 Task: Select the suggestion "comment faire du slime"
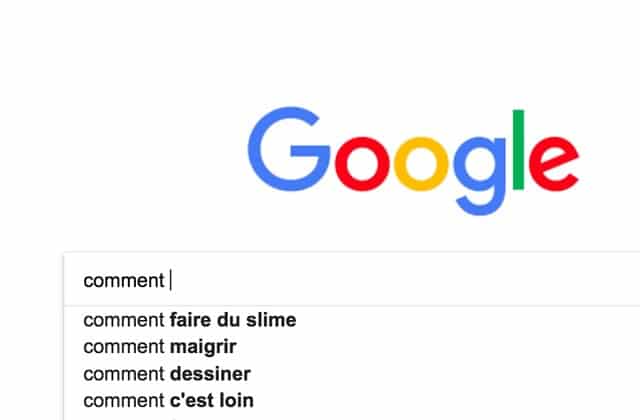[x=189, y=321]
